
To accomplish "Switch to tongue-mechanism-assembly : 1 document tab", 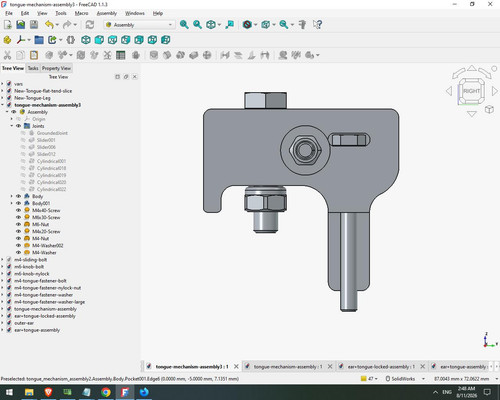I will 288,367.
